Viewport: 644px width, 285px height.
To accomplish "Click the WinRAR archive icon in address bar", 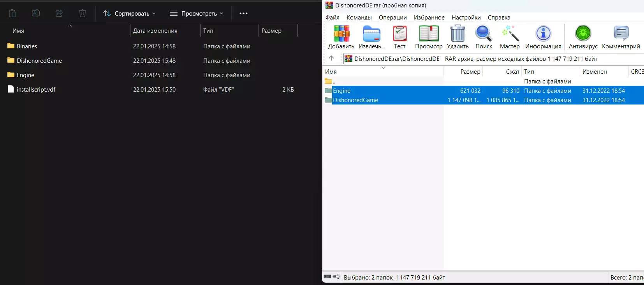I will tap(348, 58).
